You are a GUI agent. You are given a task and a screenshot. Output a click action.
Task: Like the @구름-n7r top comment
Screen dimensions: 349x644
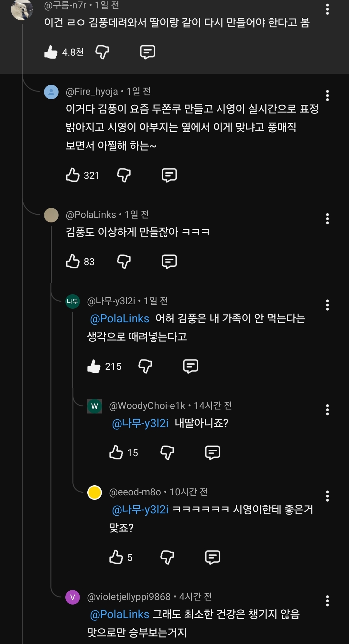tap(51, 52)
